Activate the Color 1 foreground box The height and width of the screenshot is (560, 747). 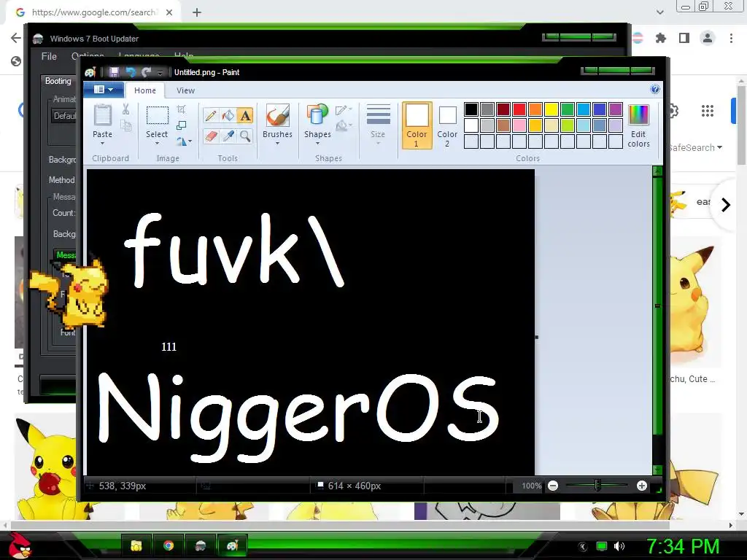(x=417, y=125)
